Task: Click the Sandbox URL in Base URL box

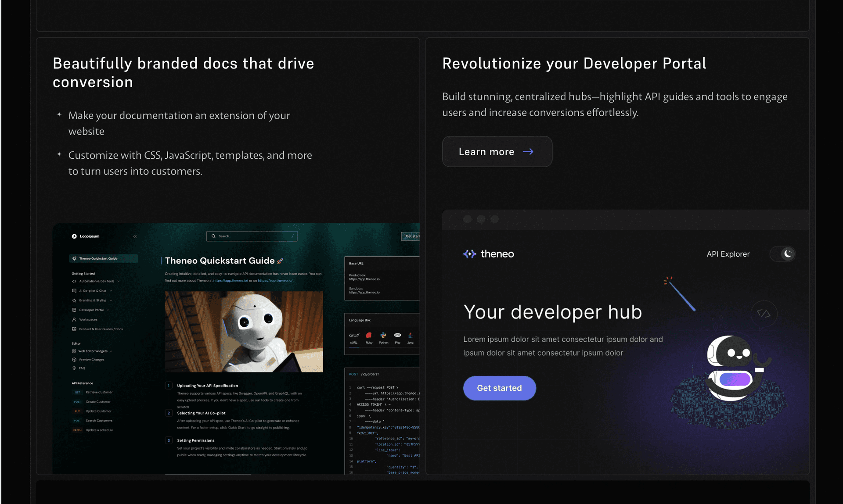Action: pos(364,292)
